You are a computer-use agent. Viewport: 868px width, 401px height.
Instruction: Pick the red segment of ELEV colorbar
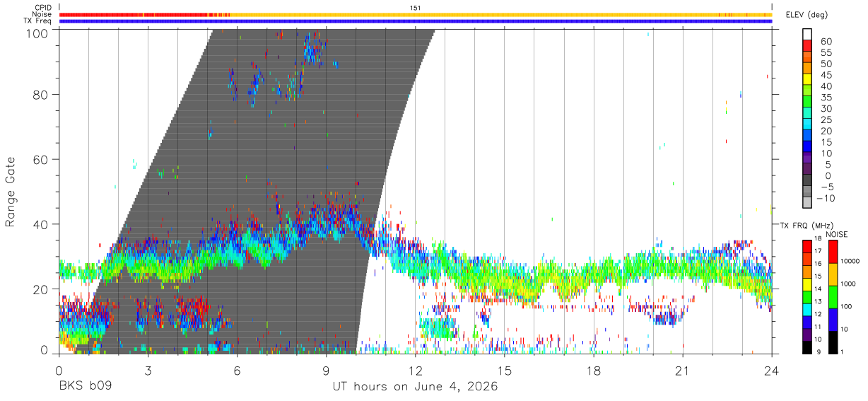click(x=807, y=47)
